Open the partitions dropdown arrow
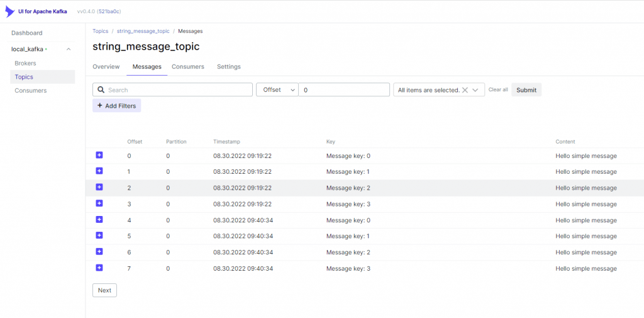 click(475, 90)
